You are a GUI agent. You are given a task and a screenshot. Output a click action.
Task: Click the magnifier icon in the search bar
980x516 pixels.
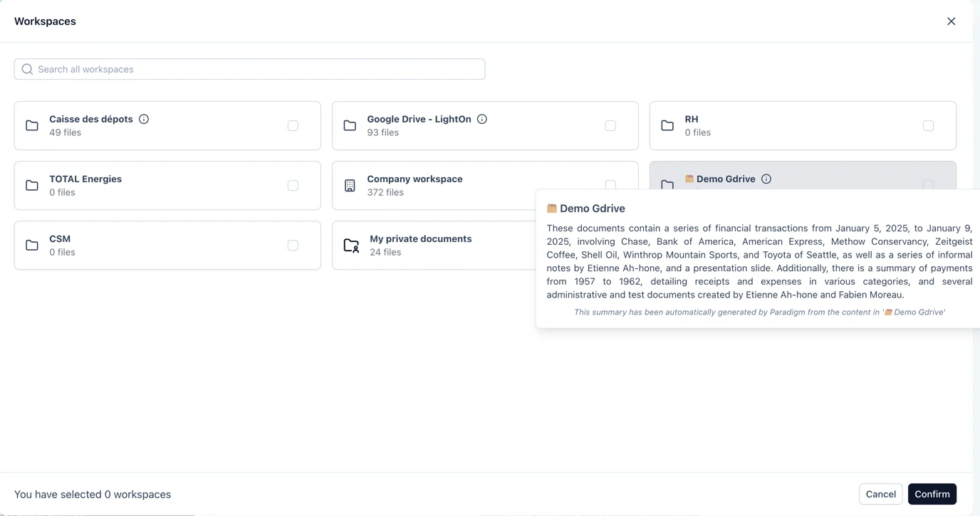click(27, 68)
